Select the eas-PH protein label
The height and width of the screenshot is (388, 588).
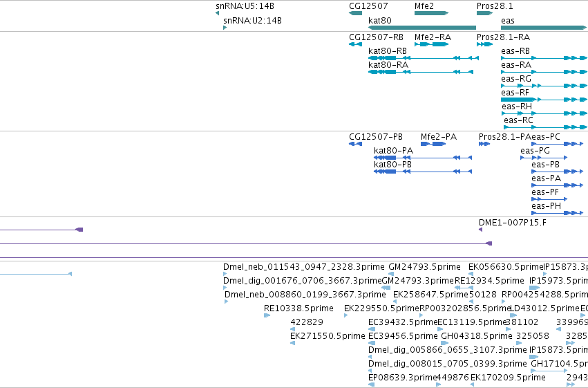point(546,206)
